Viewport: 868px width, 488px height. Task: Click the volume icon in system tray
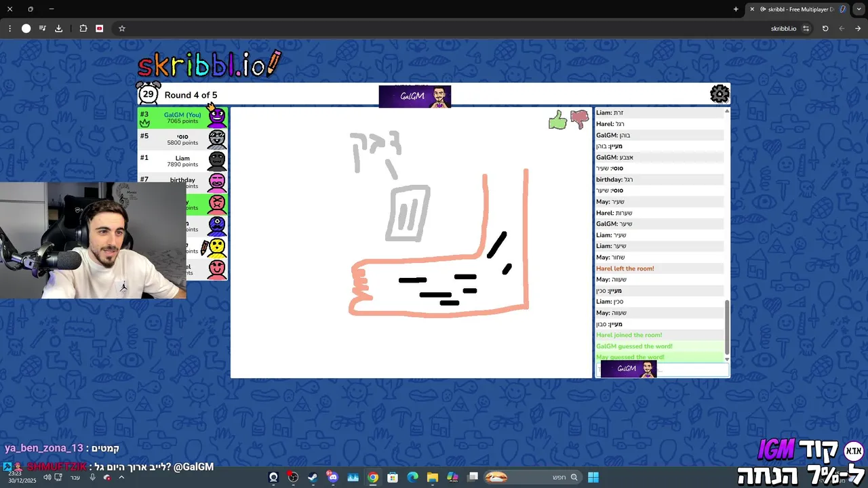tap(47, 477)
